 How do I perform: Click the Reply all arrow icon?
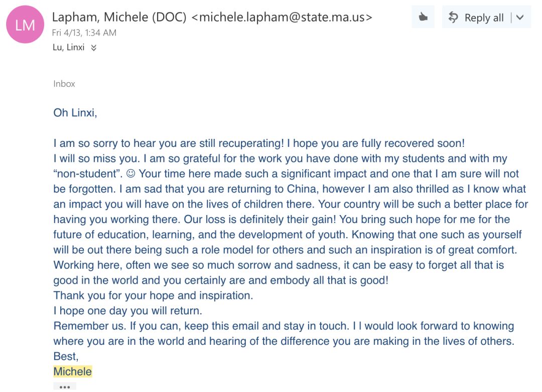pos(453,17)
